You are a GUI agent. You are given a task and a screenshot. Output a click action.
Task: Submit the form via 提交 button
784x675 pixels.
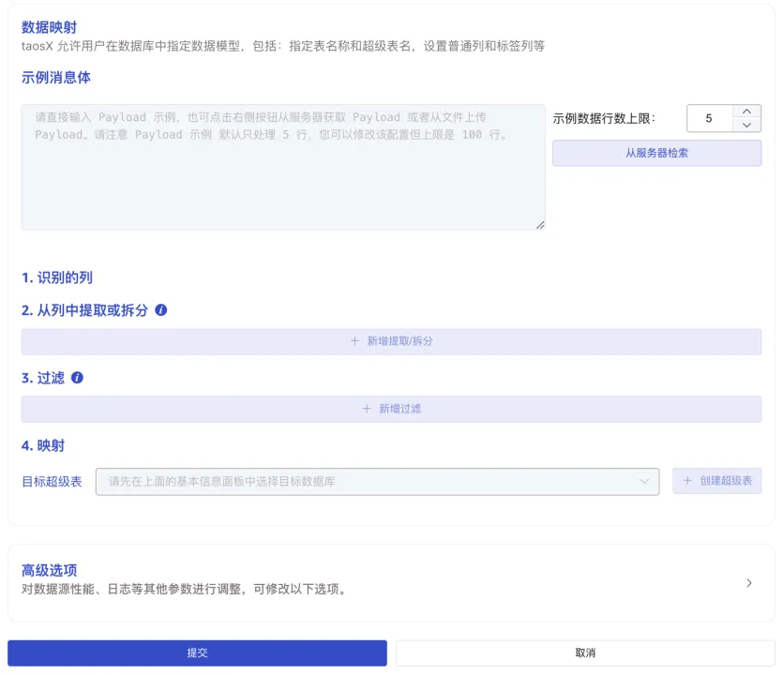pyautogui.click(x=196, y=652)
